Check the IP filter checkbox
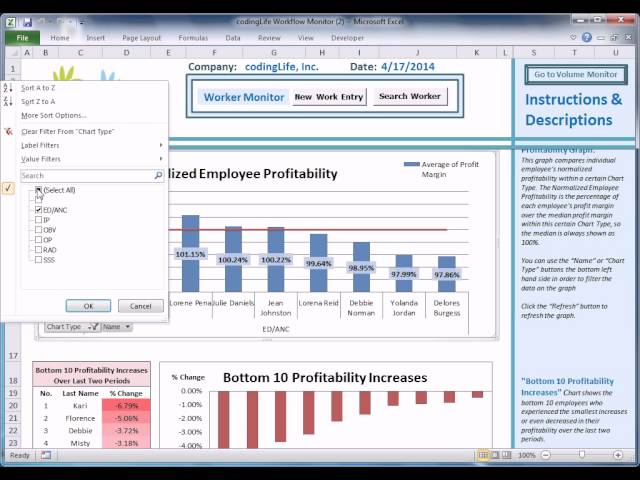640x480 pixels. click(38, 220)
